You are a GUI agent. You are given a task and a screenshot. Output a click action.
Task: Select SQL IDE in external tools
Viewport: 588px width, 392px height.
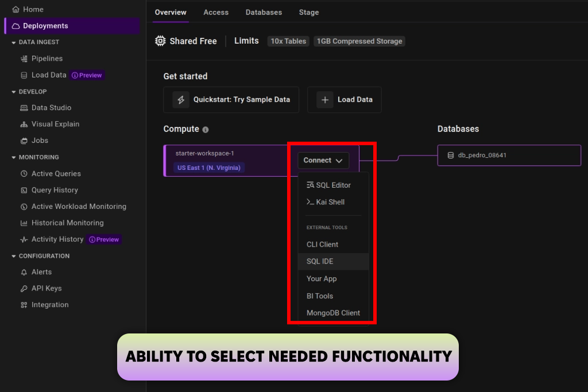(333, 262)
